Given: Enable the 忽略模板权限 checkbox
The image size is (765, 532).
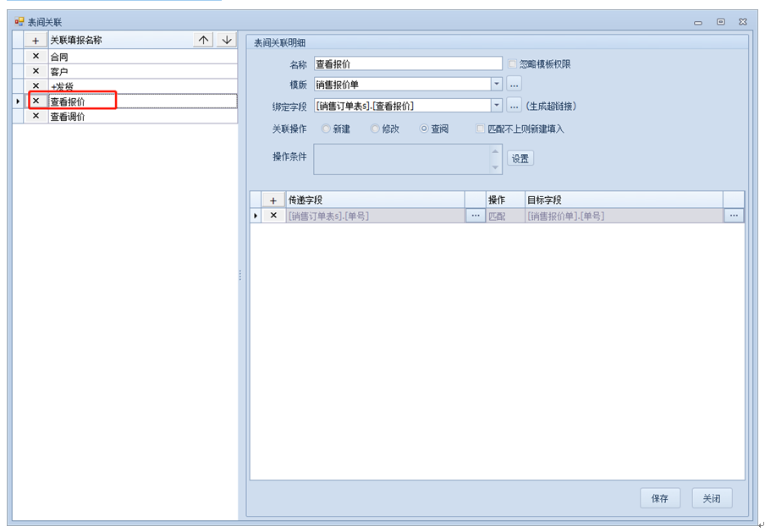Looking at the screenshot, I should click(513, 64).
